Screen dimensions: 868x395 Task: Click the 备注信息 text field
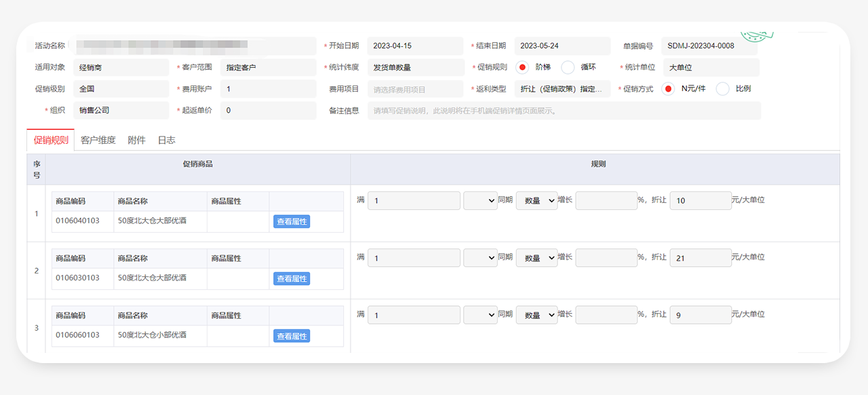[564, 111]
